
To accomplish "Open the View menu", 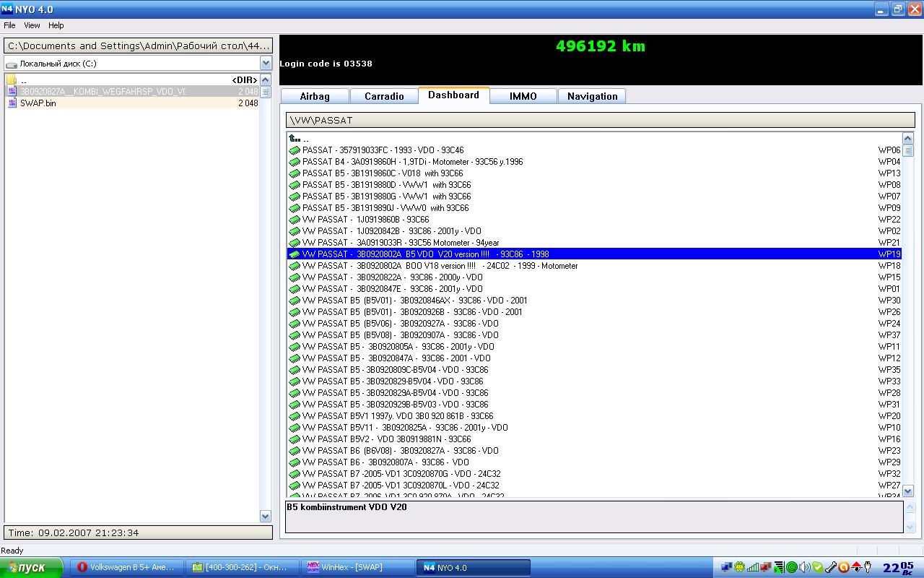I will click(32, 25).
